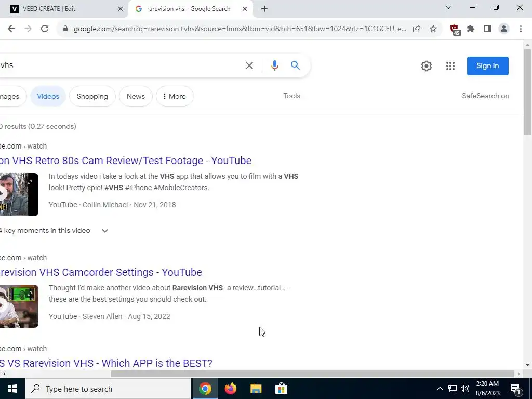Click the forward navigation arrow

pos(28,29)
